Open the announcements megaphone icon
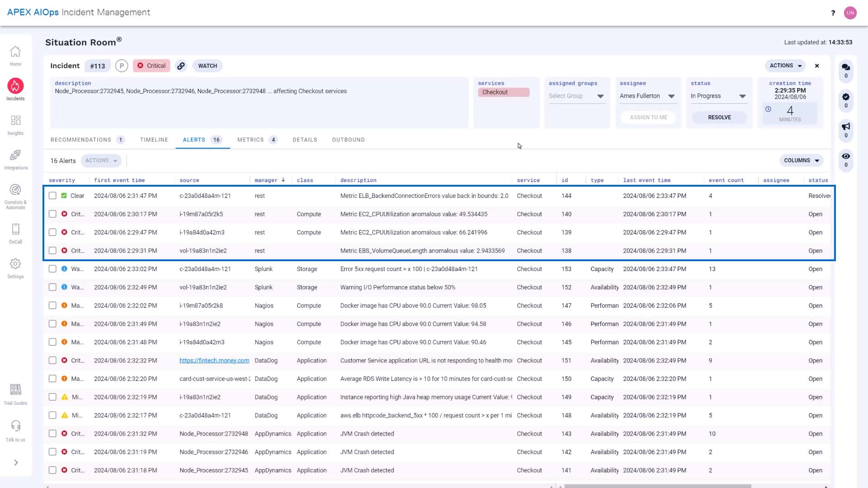868x488 pixels. tap(846, 127)
